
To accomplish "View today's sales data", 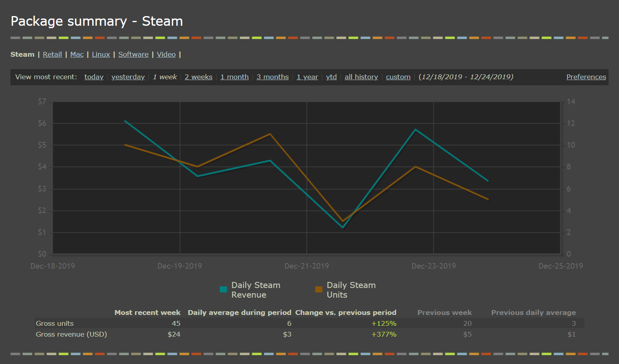I will (x=94, y=77).
